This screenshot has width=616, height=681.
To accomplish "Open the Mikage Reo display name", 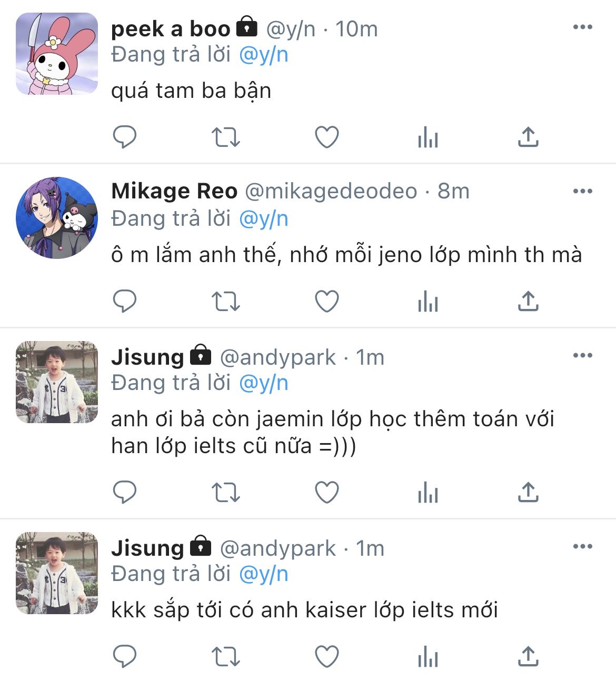I will tap(174, 191).
